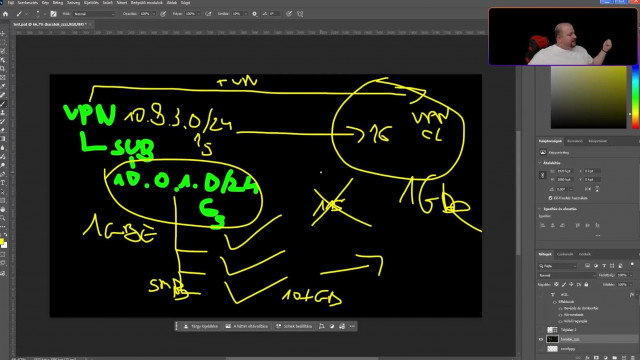
Task: Select the Zoom magnifier tool
Action: (x=3, y=218)
